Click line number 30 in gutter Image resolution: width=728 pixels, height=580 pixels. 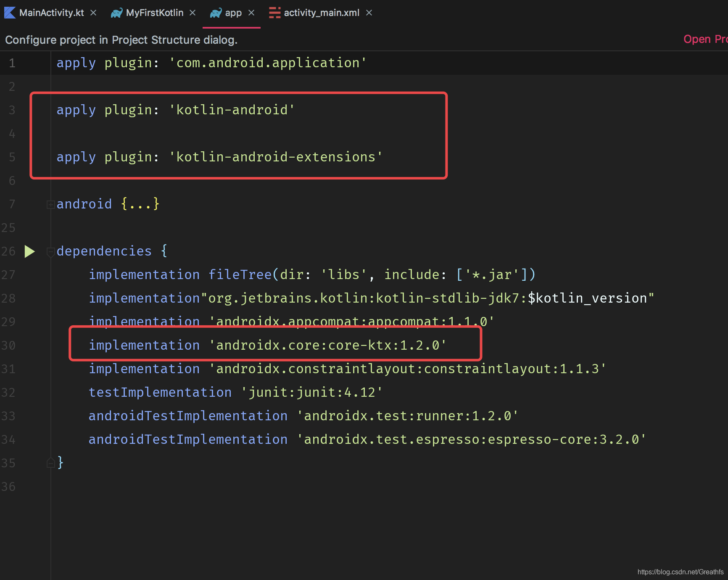click(x=8, y=345)
